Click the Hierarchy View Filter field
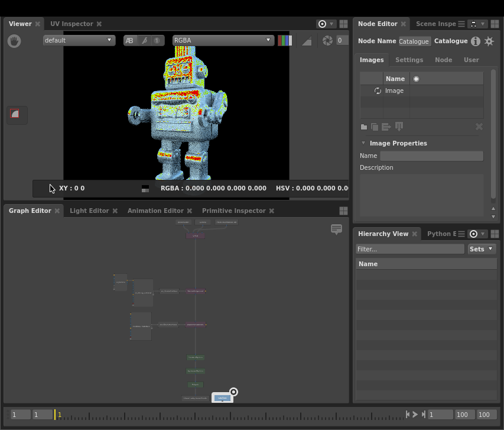Viewport: 504px width, 430px height. pyautogui.click(x=410, y=249)
